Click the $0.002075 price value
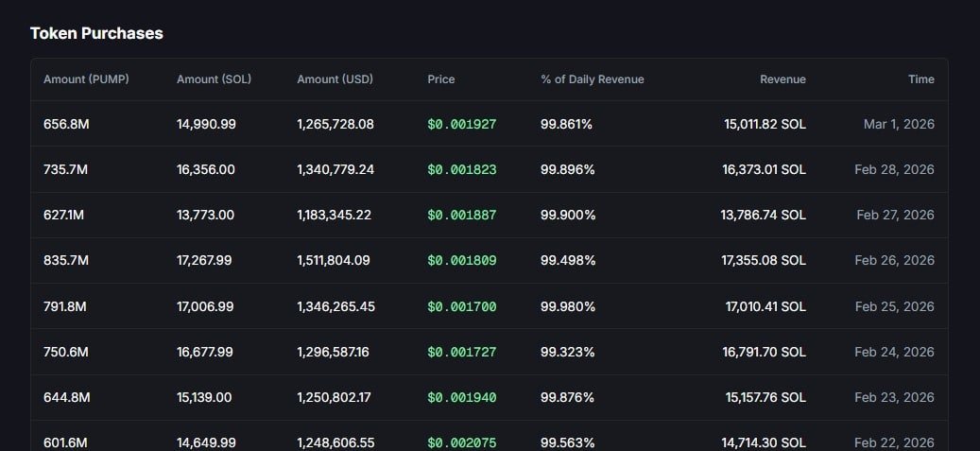This screenshot has width=980, height=451. (x=461, y=442)
